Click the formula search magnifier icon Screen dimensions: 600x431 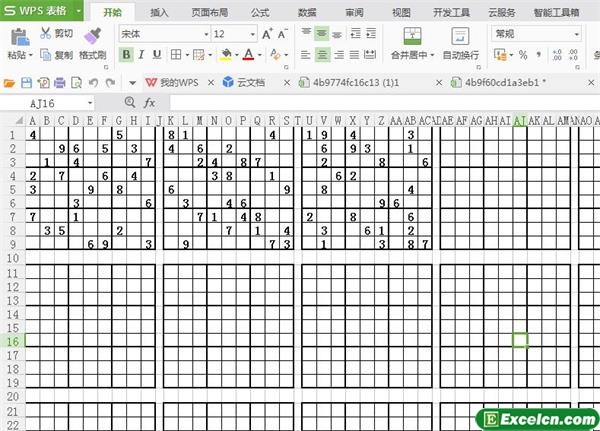(130, 102)
